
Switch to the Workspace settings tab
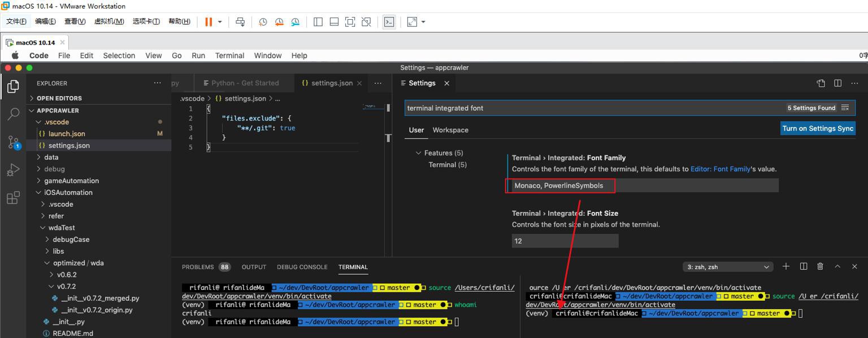[x=450, y=130]
